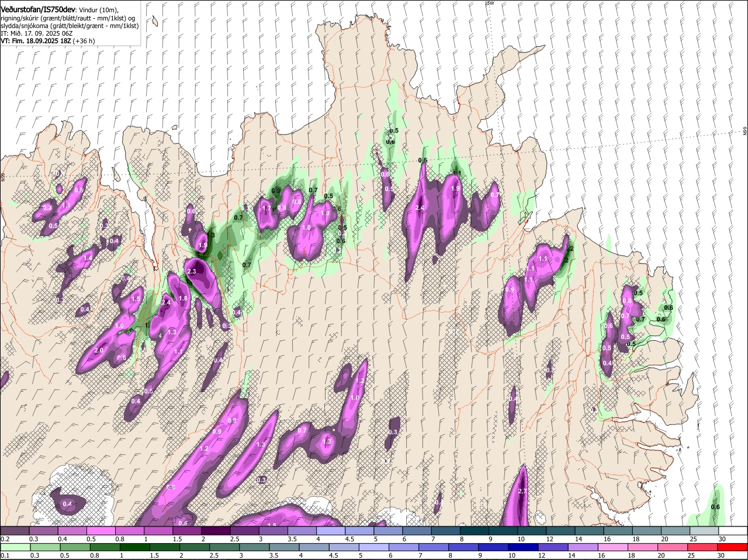
Task: Click the '15W' longitude label at the top
Action: 489,3
